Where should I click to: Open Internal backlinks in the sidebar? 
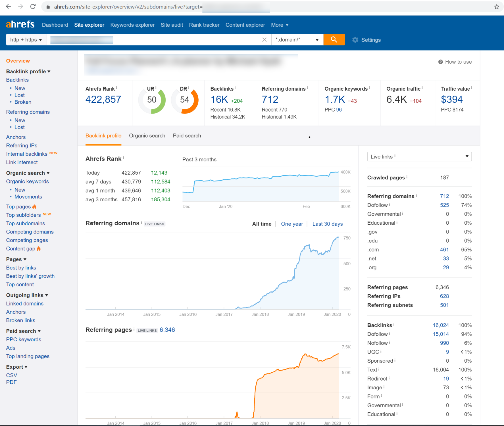coord(27,154)
